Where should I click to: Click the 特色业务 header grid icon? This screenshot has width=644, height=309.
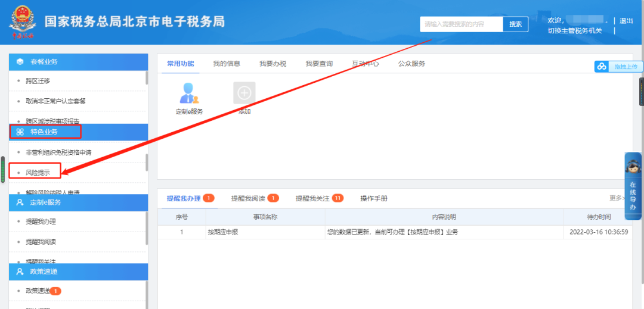coord(20,132)
